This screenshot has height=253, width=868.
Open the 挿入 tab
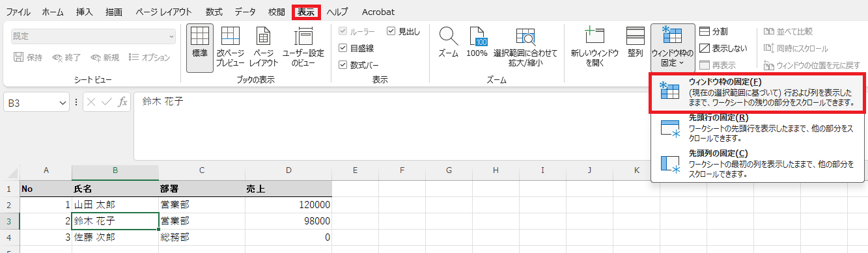85,12
